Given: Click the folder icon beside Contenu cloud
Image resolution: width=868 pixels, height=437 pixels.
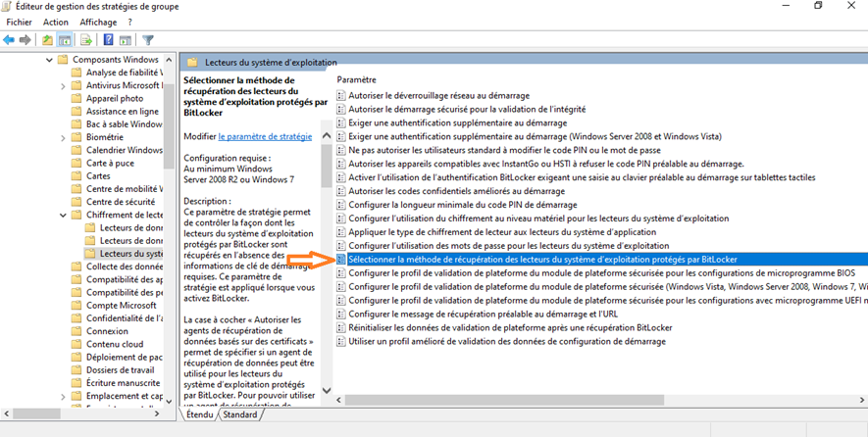Looking at the screenshot, I should click(77, 344).
